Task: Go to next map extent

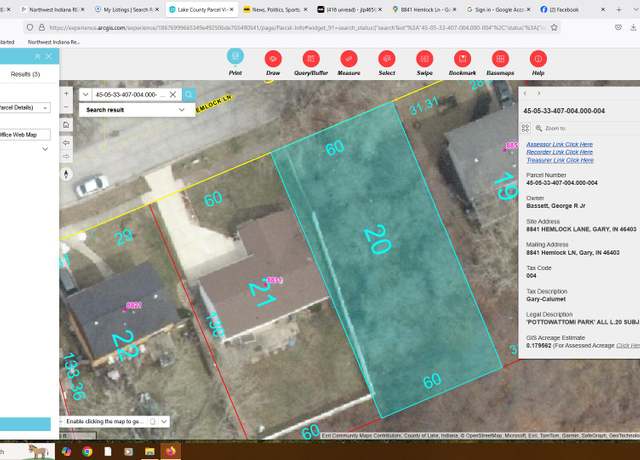Action: 66,156
